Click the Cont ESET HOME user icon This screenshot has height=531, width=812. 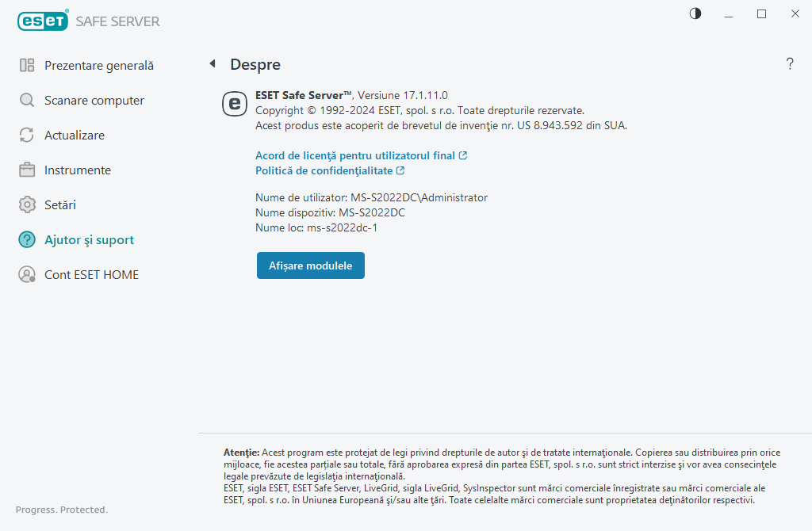27,274
